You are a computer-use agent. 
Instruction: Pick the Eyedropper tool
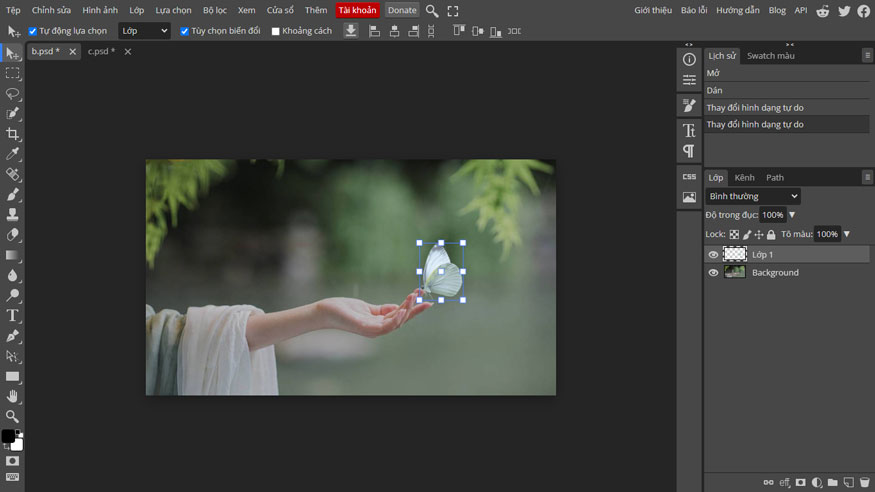pos(13,154)
